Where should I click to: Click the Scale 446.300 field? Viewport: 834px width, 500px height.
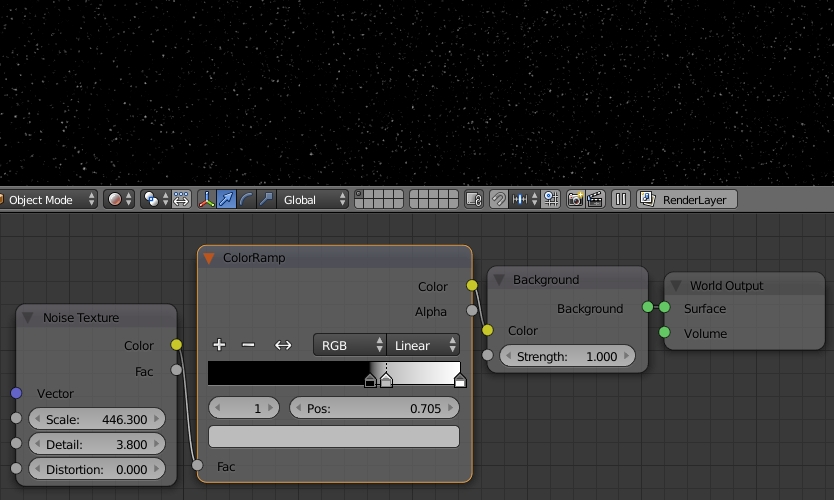97,419
